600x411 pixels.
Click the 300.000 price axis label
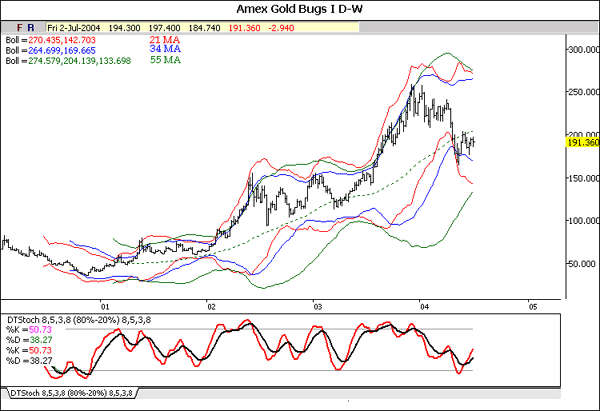coord(584,50)
